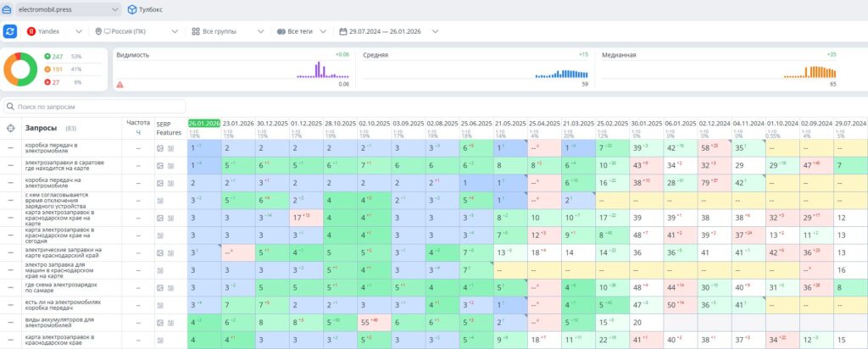Screen dimensions: 868x349
Task: Open the date range 29.07.2024 — 26.01.2026 picker
Action: coord(389,31)
